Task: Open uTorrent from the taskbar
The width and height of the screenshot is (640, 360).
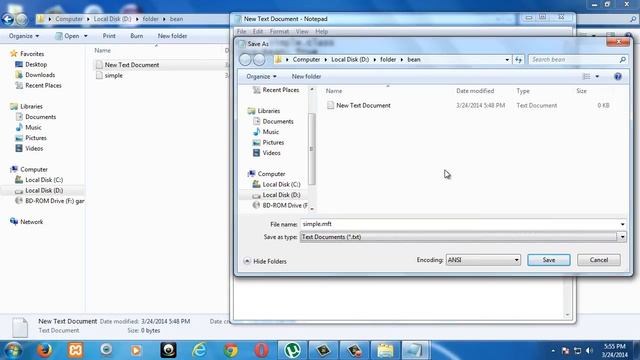Action: pos(292,350)
